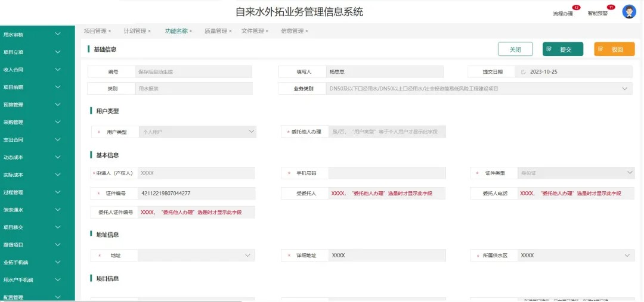Close the 计划管理 tab
644x302 pixels.
coord(150,31)
